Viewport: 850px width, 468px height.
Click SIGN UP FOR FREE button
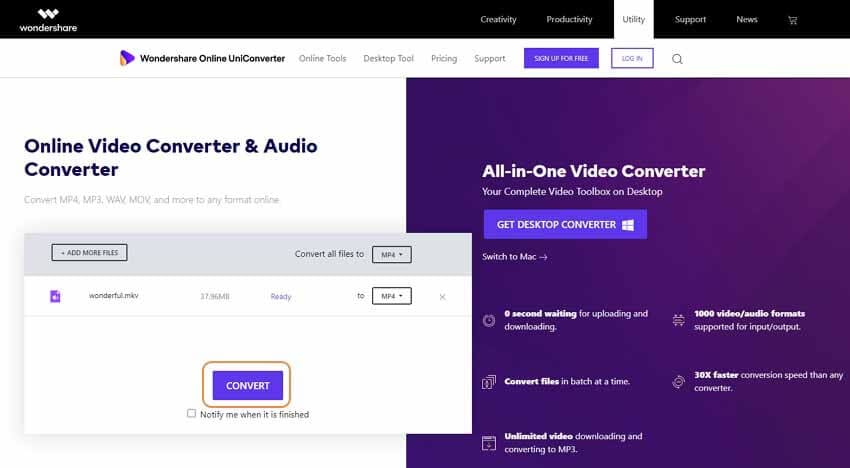pos(561,59)
